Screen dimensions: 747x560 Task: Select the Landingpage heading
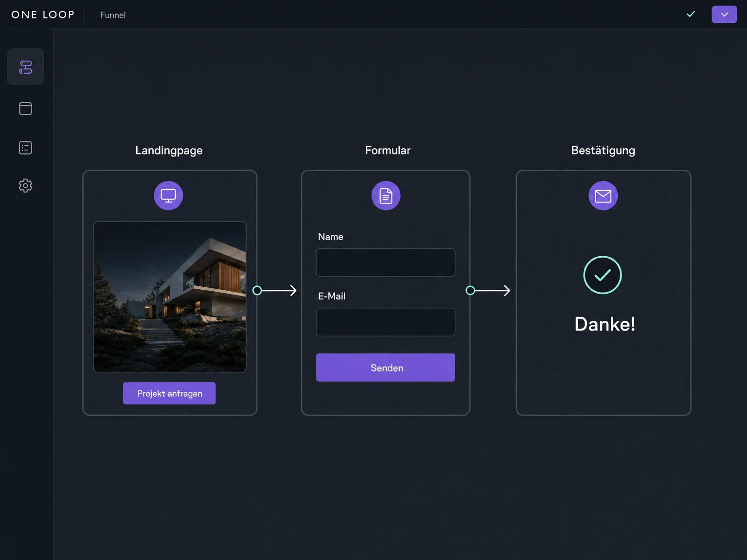tap(169, 151)
